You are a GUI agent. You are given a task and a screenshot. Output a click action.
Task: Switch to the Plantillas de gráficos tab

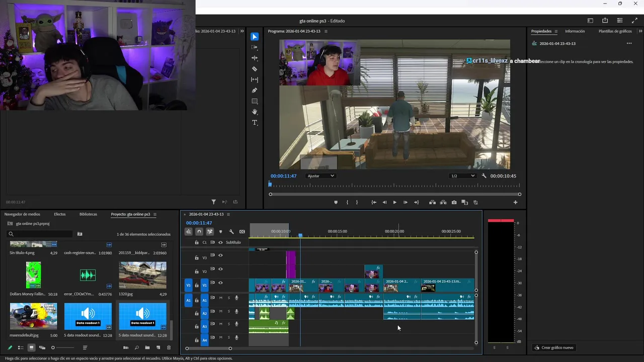[x=615, y=31]
